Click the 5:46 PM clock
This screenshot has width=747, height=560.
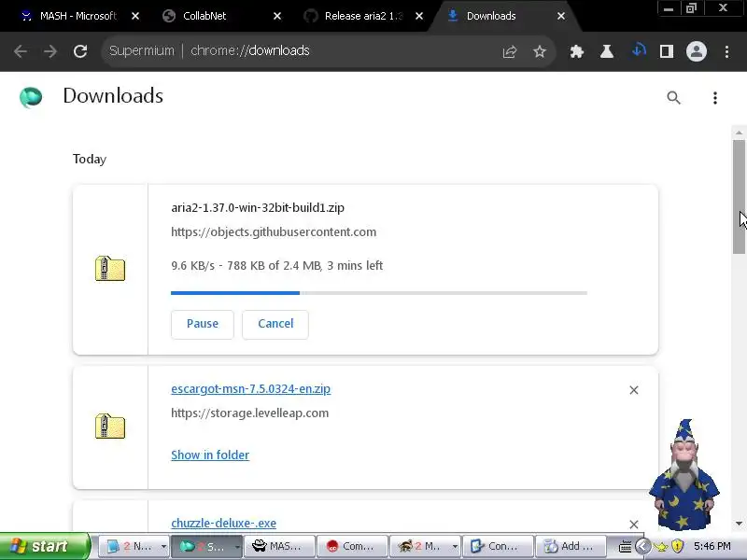(712, 546)
